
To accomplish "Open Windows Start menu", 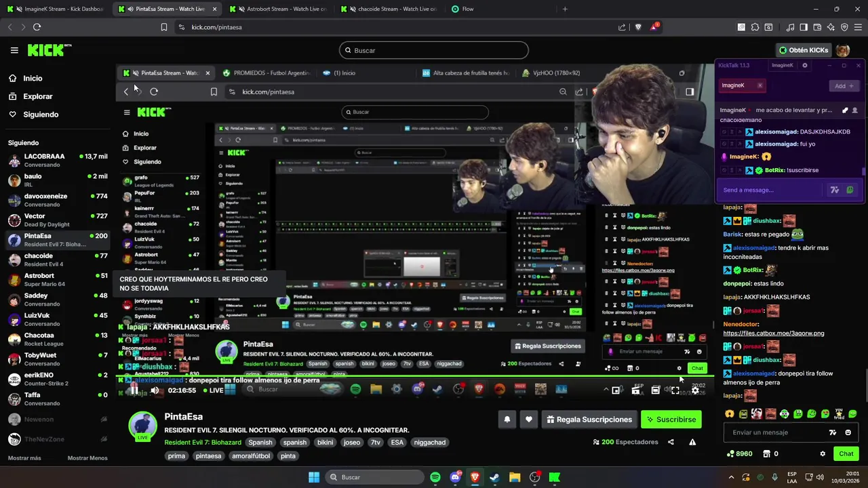I will [314, 477].
